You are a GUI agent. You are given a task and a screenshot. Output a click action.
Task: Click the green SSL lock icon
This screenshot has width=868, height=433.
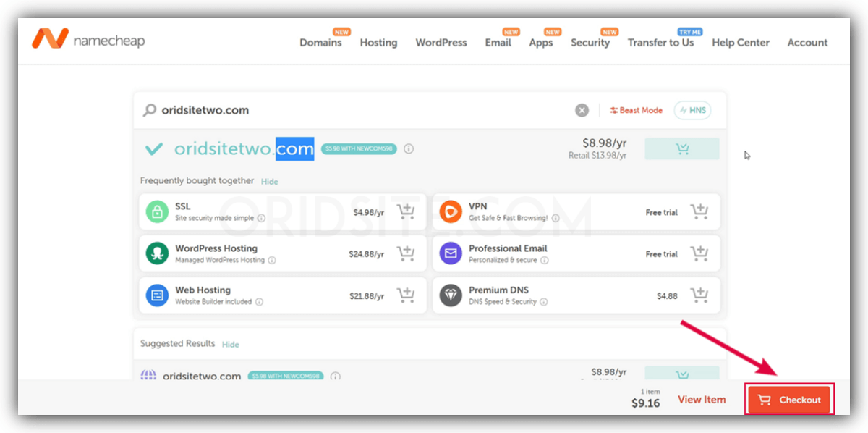157,211
